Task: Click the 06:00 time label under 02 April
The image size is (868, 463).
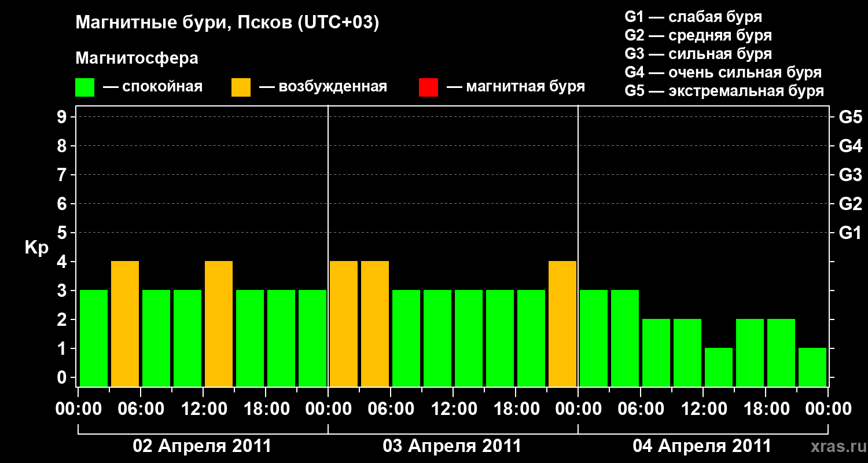Action: [141, 409]
